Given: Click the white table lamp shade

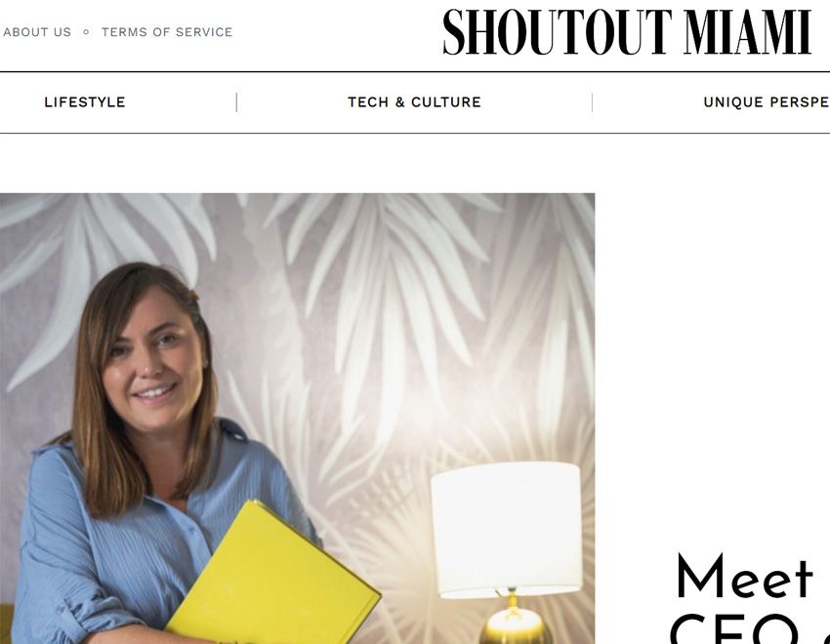Looking at the screenshot, I should point(507,529).
